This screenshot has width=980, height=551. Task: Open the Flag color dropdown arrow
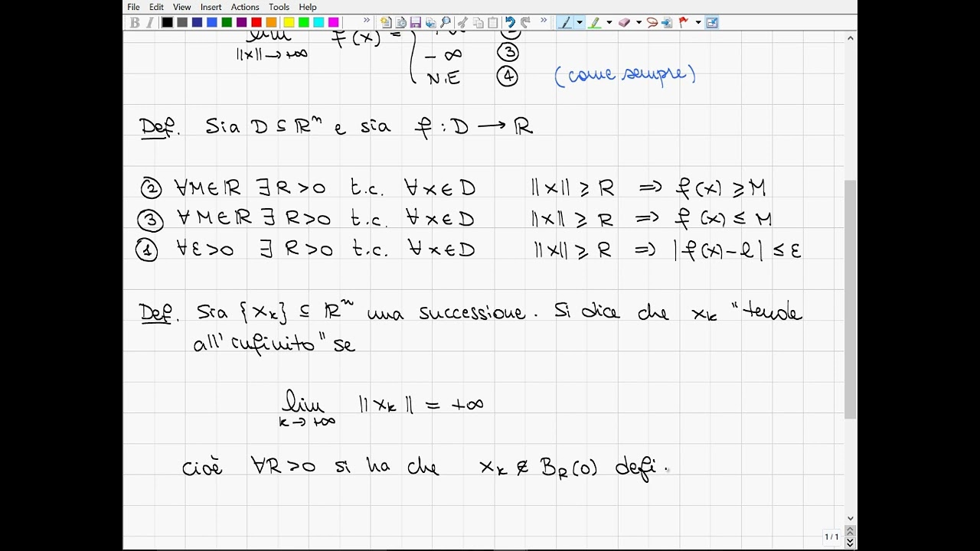click(x=698, y=22)
